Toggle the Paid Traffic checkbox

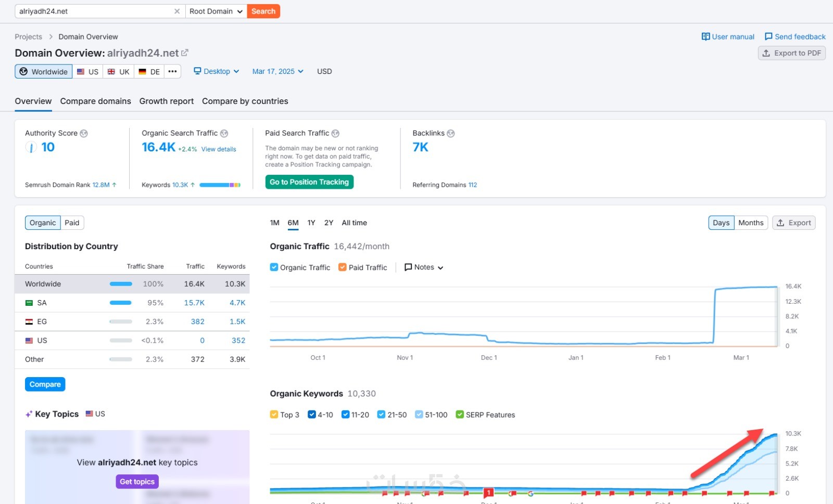point(342,267)
